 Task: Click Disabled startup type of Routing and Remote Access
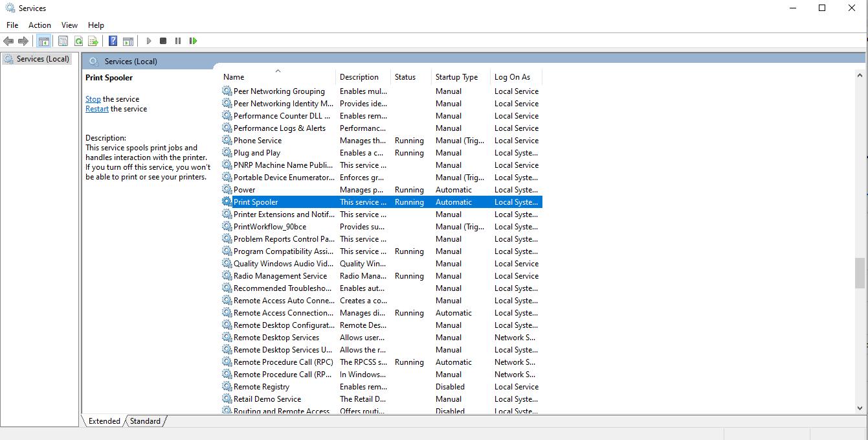coord(450,411)
